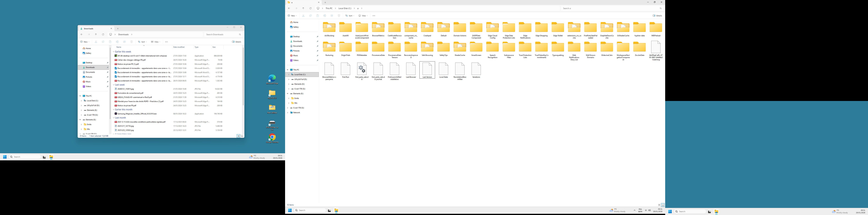Select the Local State file

click(444, 70)
